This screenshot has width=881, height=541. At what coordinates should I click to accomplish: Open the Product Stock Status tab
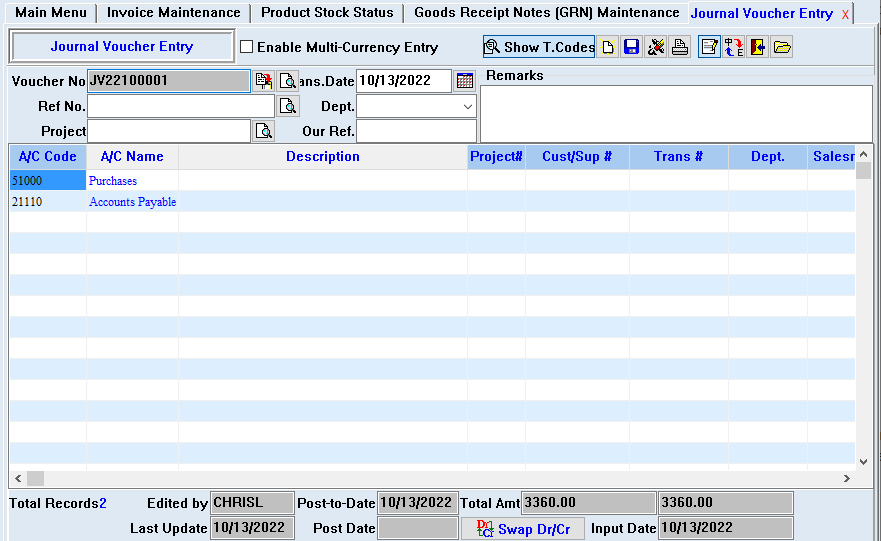pyautogui.click(x=327, y=13)
